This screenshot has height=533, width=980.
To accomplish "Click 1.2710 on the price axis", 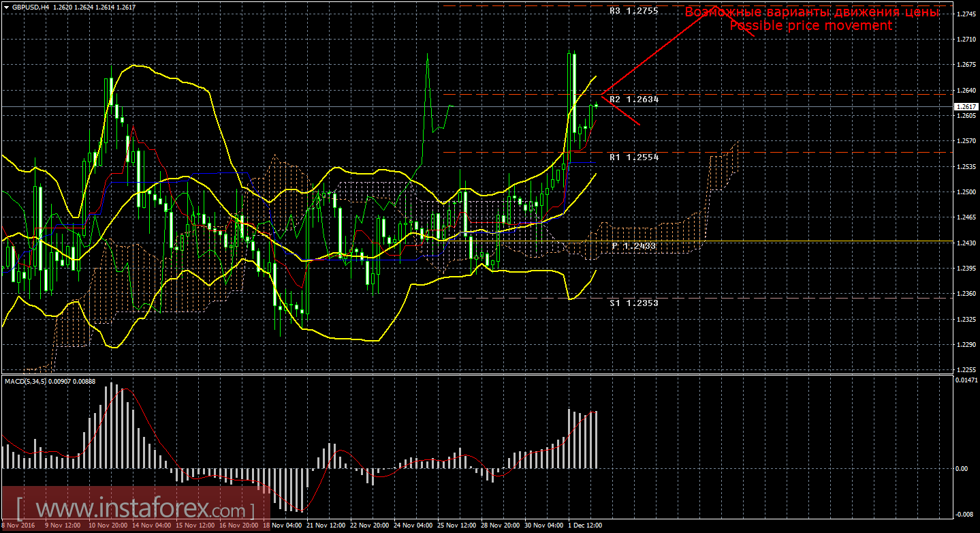I will 966,40.
